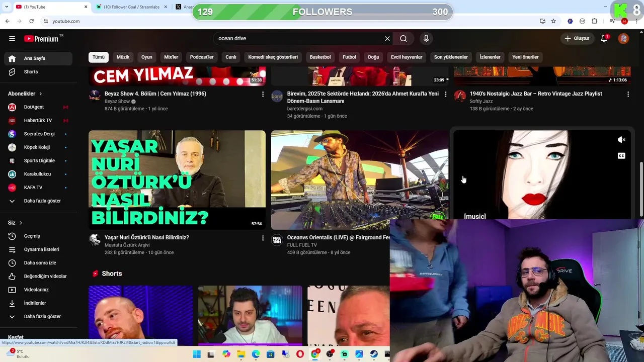The height and width of the screenshot is (362, 644).
Task: Expand the Siz section chevron
Action: (x=21, y=223)
